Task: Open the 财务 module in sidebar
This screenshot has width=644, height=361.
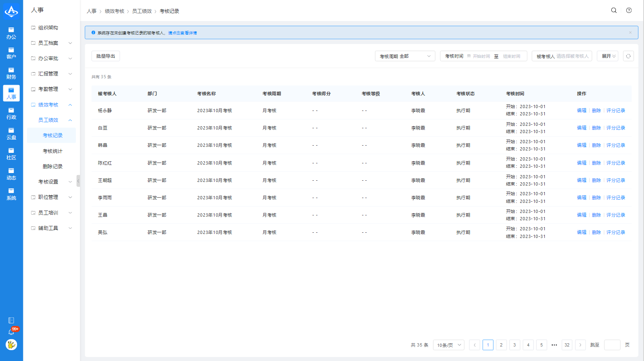Action: coord(11,73)
